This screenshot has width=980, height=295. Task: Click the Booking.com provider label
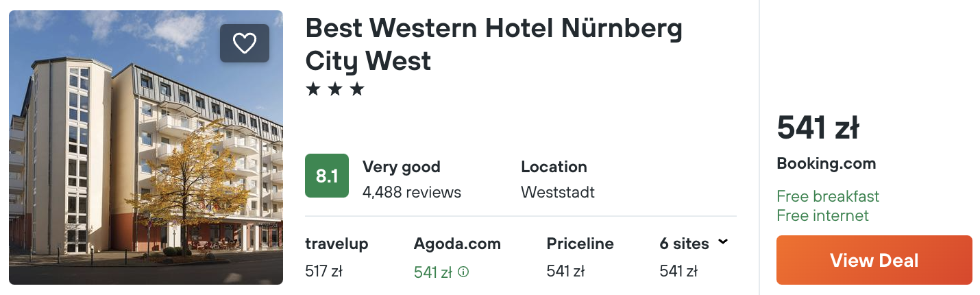pos(826,164)
